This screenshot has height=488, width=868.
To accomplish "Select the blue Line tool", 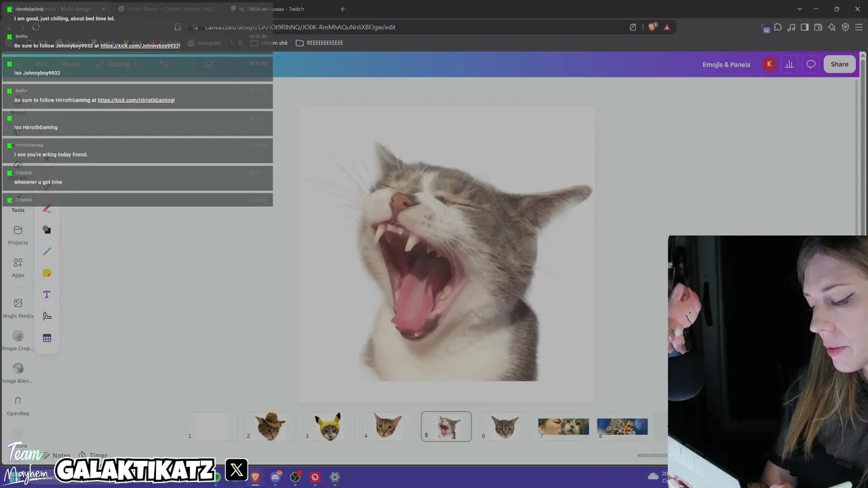I will coord(47,251).
